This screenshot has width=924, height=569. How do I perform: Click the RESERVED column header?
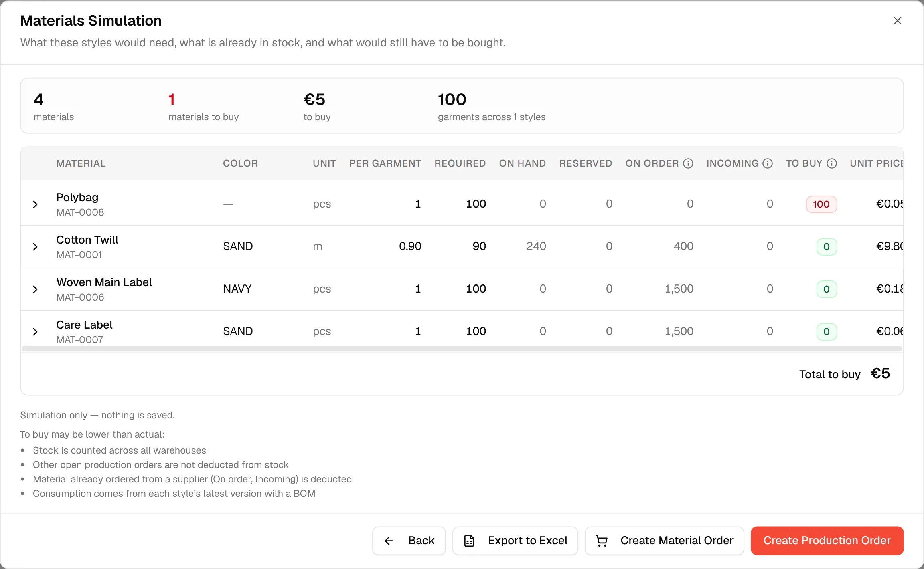click(586, 163)
